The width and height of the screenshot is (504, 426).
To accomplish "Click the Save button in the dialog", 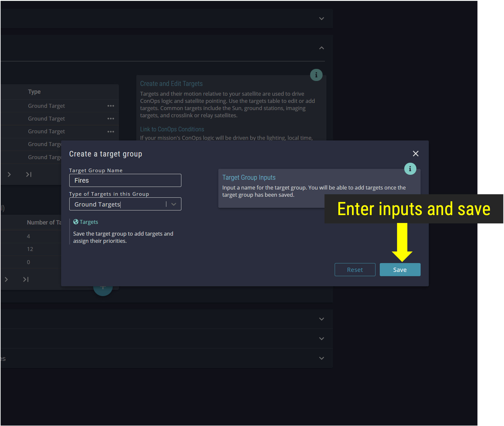I will (x=400, y=270).
